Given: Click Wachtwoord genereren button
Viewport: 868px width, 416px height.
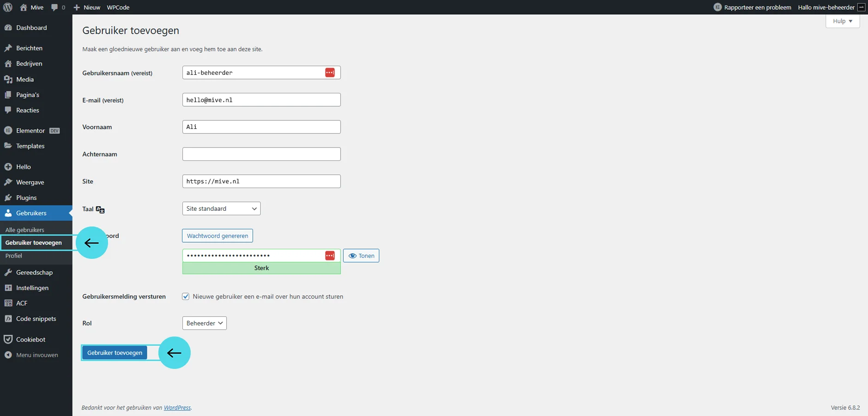Looking at the screenshot, I should click(217, 236).
